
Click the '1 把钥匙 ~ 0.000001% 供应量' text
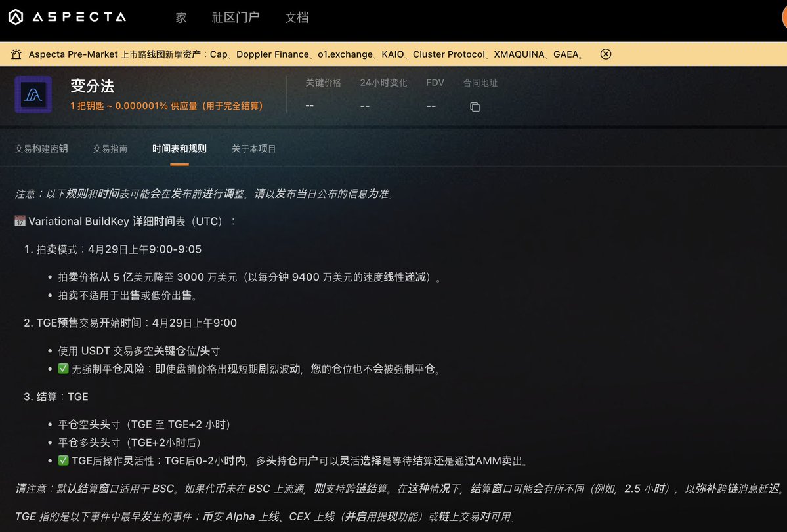point(167,106)
